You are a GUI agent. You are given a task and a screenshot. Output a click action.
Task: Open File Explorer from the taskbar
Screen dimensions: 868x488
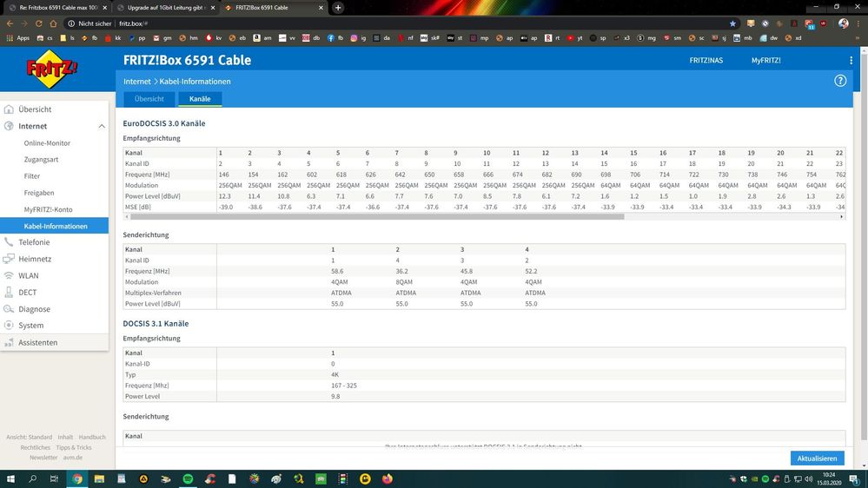[99, 479]
